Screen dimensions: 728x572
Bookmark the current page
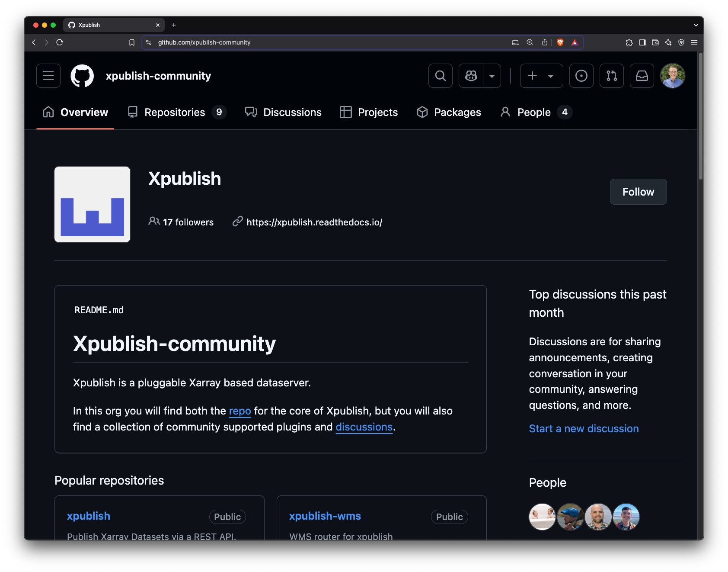(x=132, y=42)
